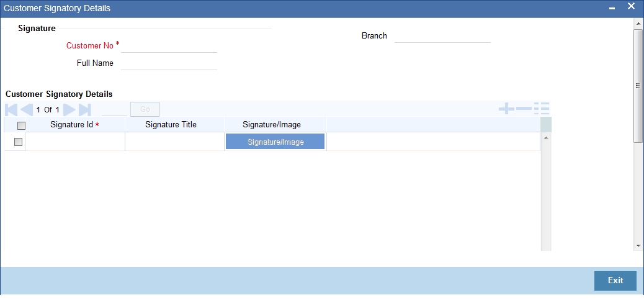Viewport: 644px width, 300px height.
Task: Focus the Customer No input field
Action: click(x=169, y=46)
